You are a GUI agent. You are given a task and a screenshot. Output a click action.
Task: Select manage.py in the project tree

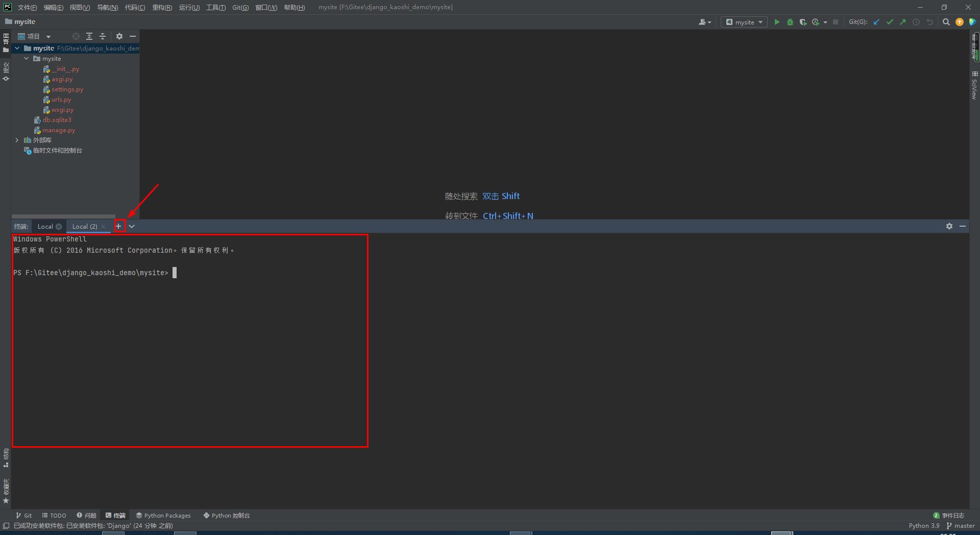59,130
